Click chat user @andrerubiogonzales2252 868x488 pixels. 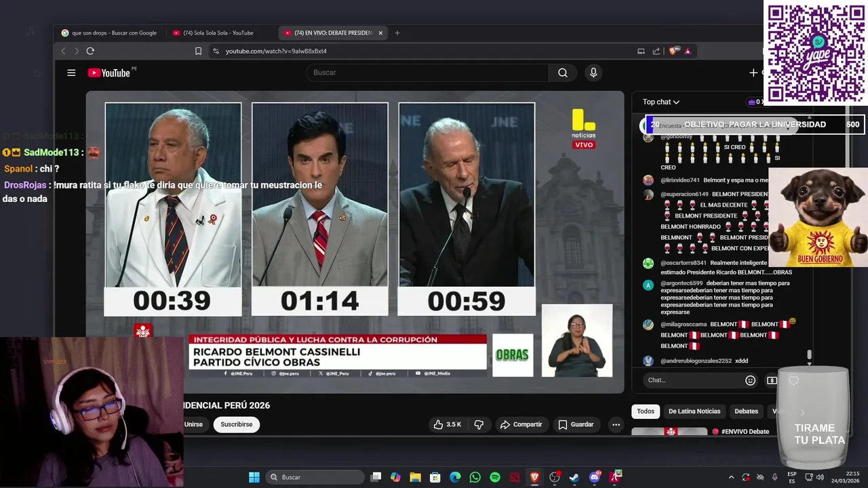(x=696, y=361)
